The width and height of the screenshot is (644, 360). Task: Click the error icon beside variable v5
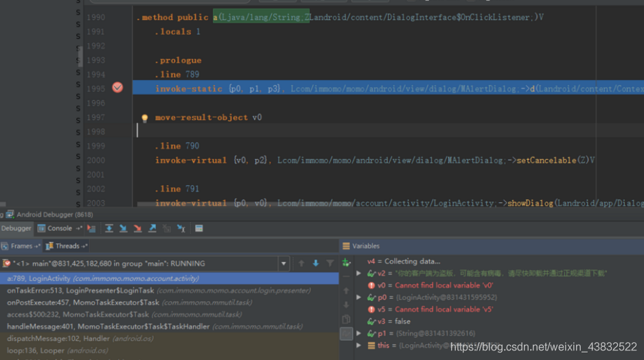coord(371,309)
